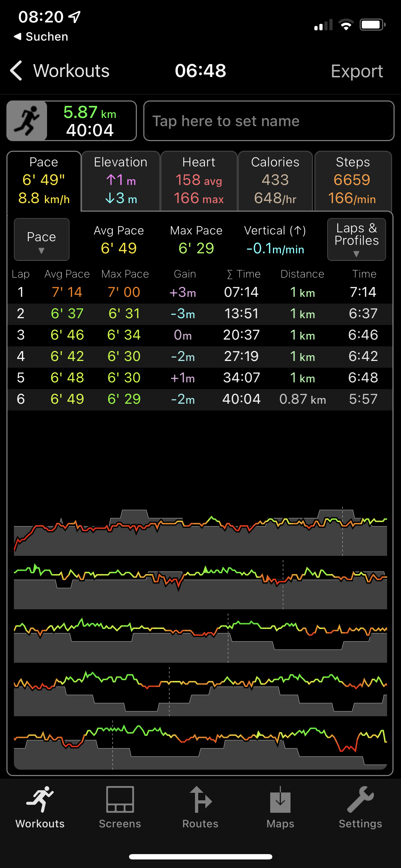Tap the running figure activity icon
This screenshot has height=868, width=401.
(27, 121)
